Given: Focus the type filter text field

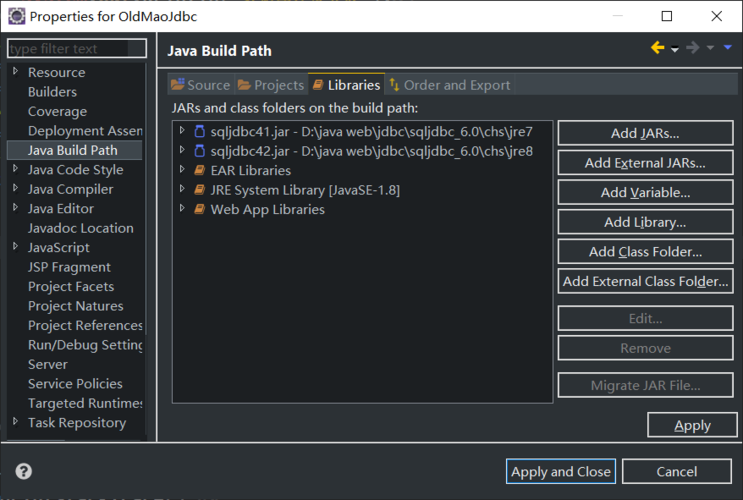Looking at the screenshot, I should [x=76, y=48].
